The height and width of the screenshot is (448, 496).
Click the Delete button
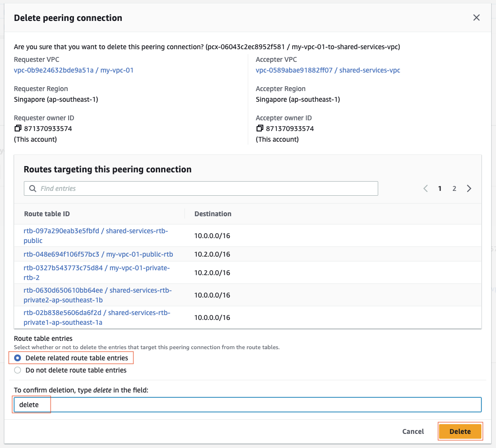point(459,431)
